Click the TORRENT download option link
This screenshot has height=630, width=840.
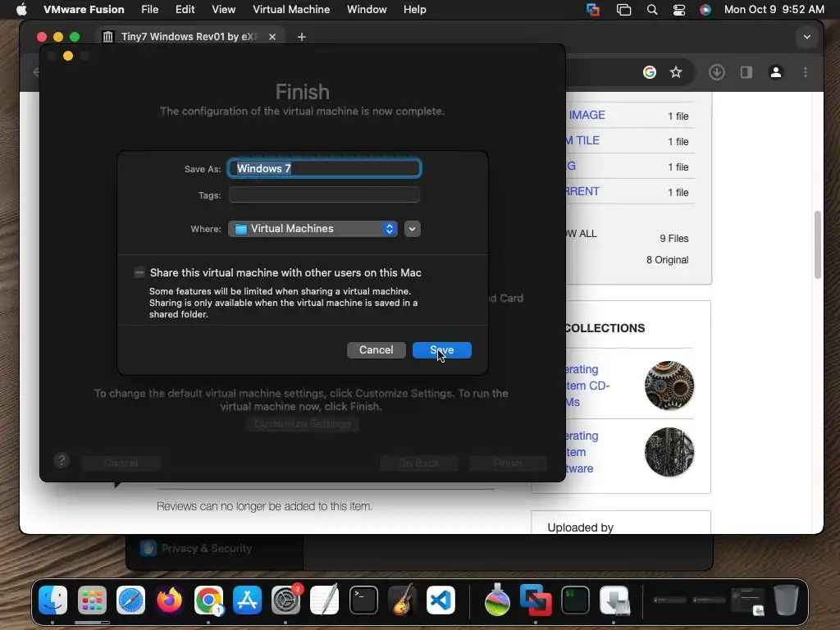point(583,191)
